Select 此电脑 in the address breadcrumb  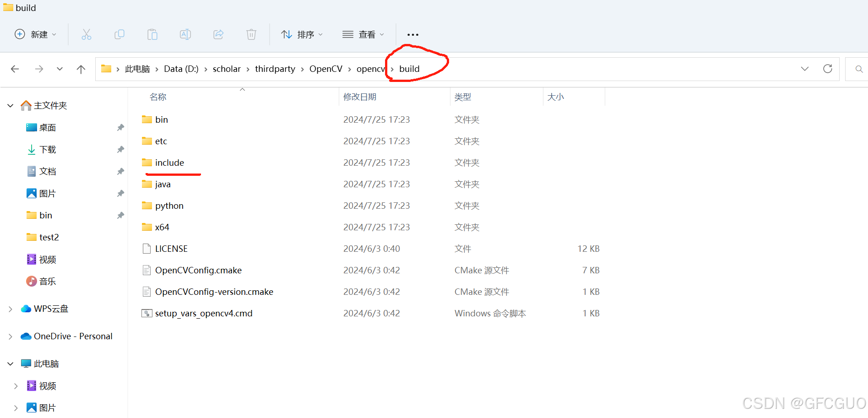(137, 69)
